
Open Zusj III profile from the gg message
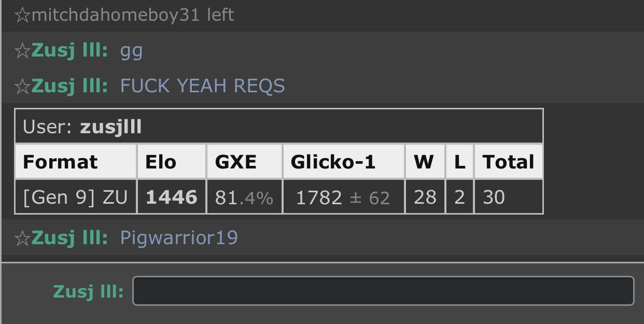(69, 51)
